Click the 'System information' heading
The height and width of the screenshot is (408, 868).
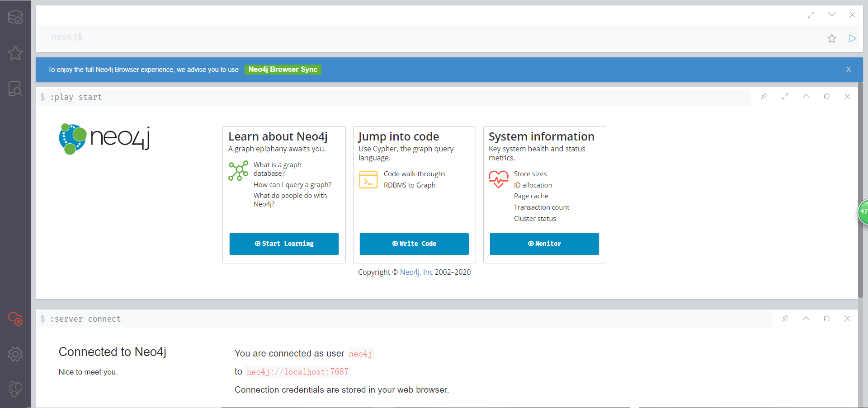click(542, 136)
